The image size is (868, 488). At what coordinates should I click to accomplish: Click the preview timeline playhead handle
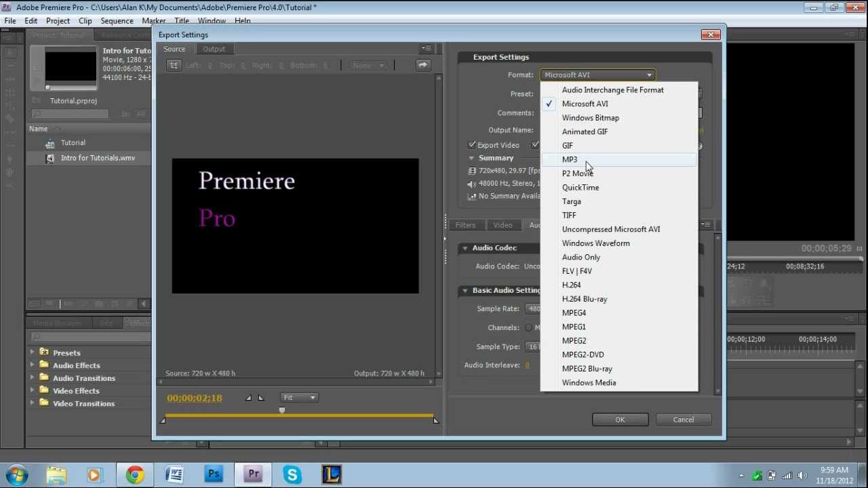[x=282, y=410]
